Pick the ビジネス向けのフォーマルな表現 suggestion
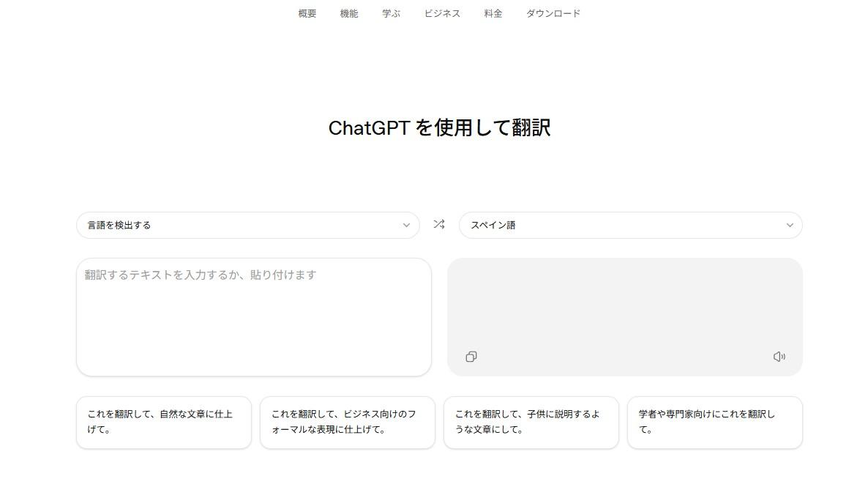This screenshot has width=868, height=498. 347,422
